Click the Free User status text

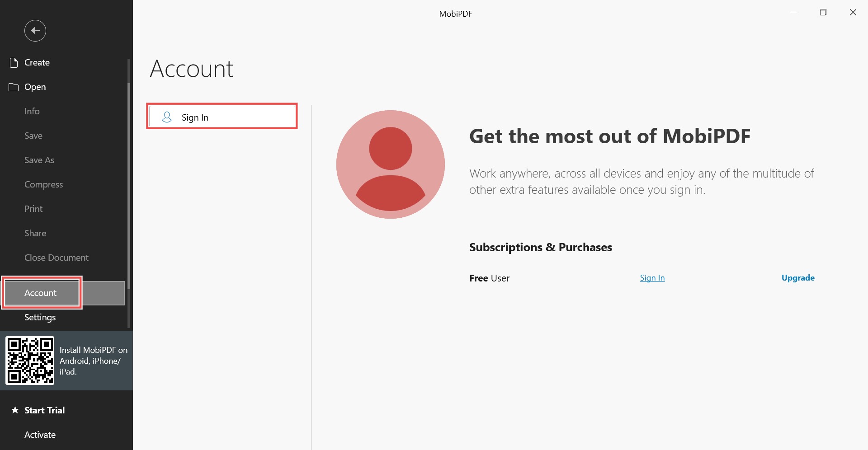coord(489,278)
